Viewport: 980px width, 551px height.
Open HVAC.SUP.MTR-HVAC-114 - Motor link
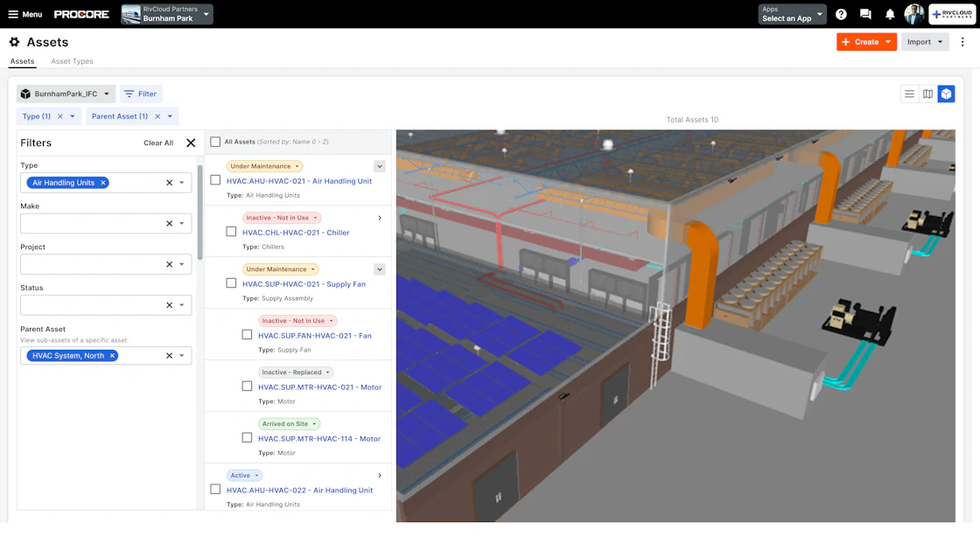click(x=319, y=438)
